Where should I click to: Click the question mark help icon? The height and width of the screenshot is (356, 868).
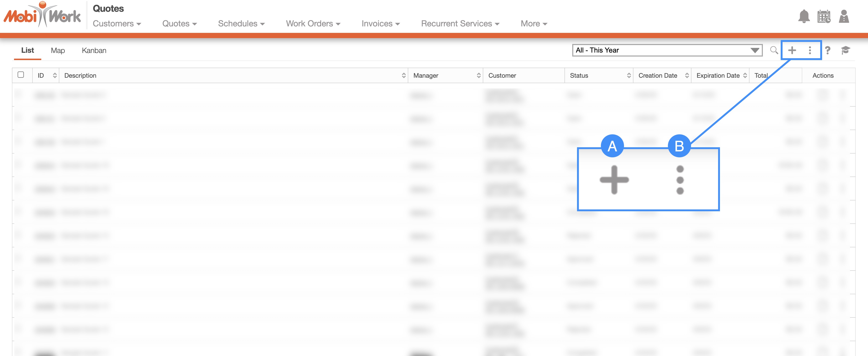click(828, 50)
